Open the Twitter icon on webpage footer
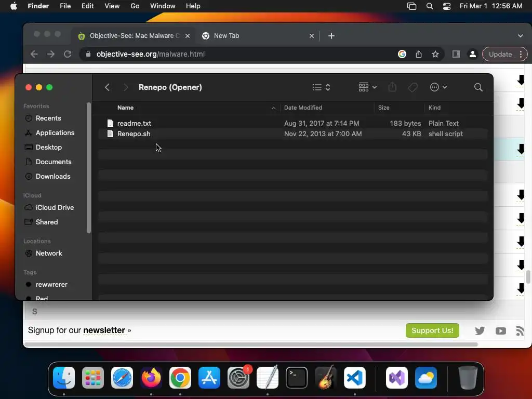532x399 pixels. click(480, 331)
